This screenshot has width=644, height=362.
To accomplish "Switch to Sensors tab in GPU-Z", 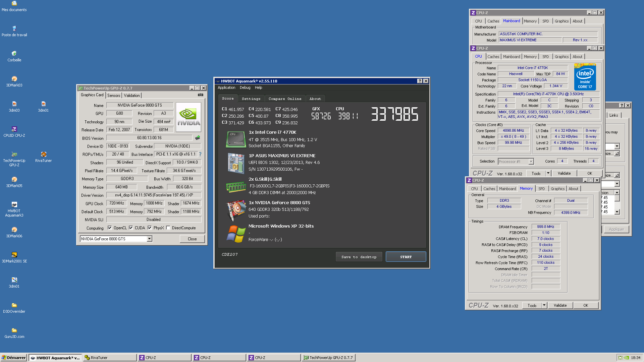I will [114, 96].
